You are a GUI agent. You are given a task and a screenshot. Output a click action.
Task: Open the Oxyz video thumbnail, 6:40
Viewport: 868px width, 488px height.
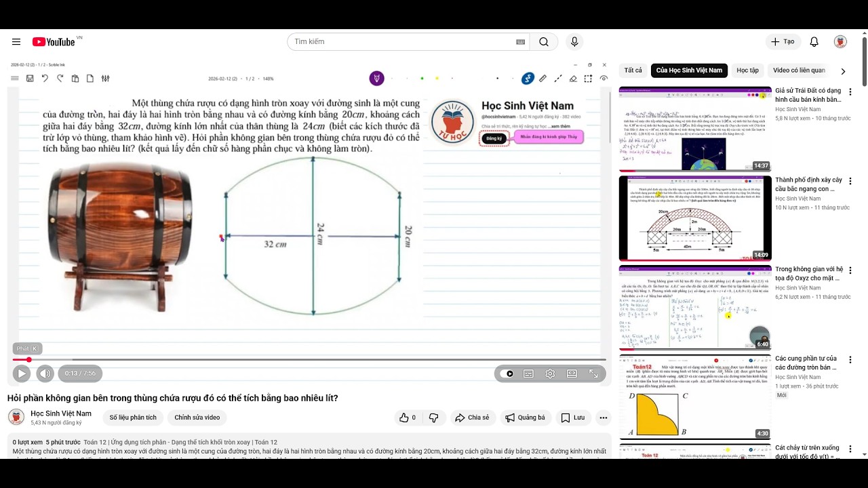point(695,308)
